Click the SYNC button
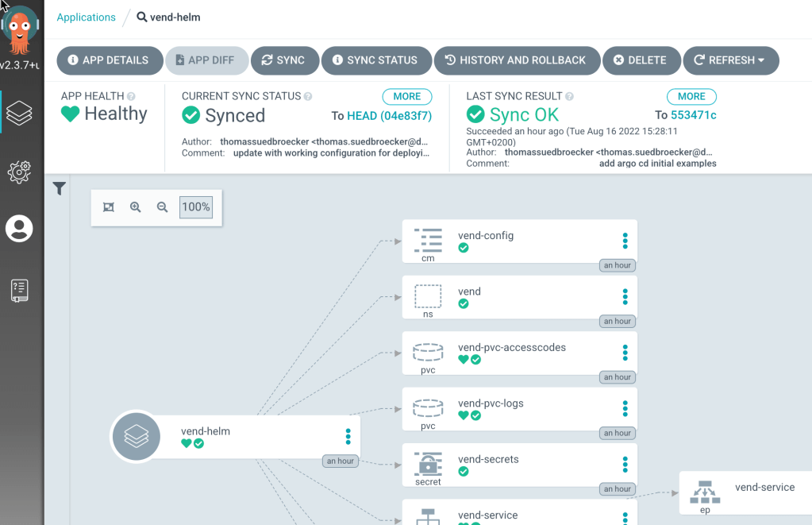The image size is (812, 525). 283,60
